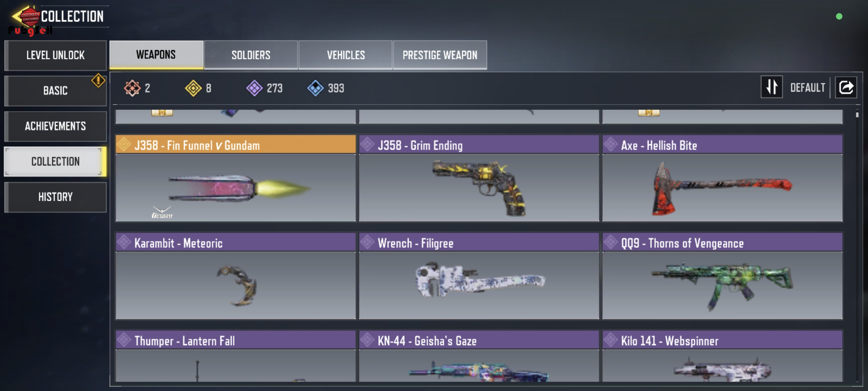Select the Axe Hellish Bite card
Viewport: 868px width, 391px height.
(722, 178)
